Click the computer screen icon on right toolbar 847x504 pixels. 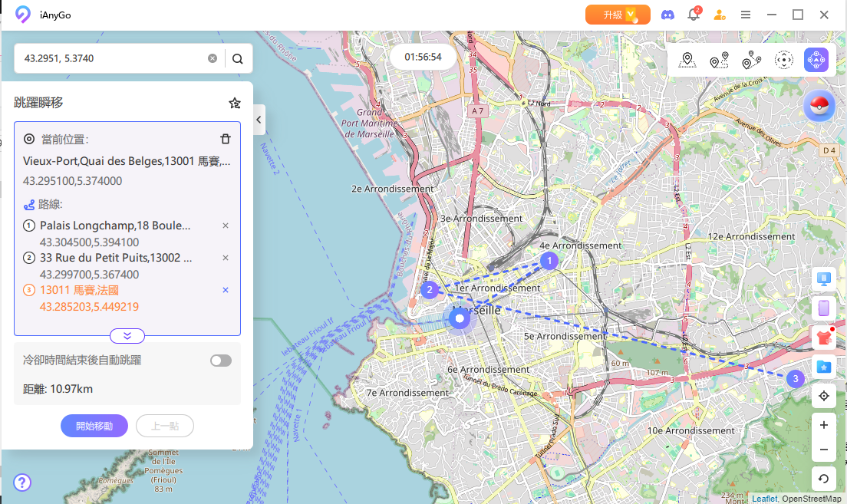click(824, 279)
